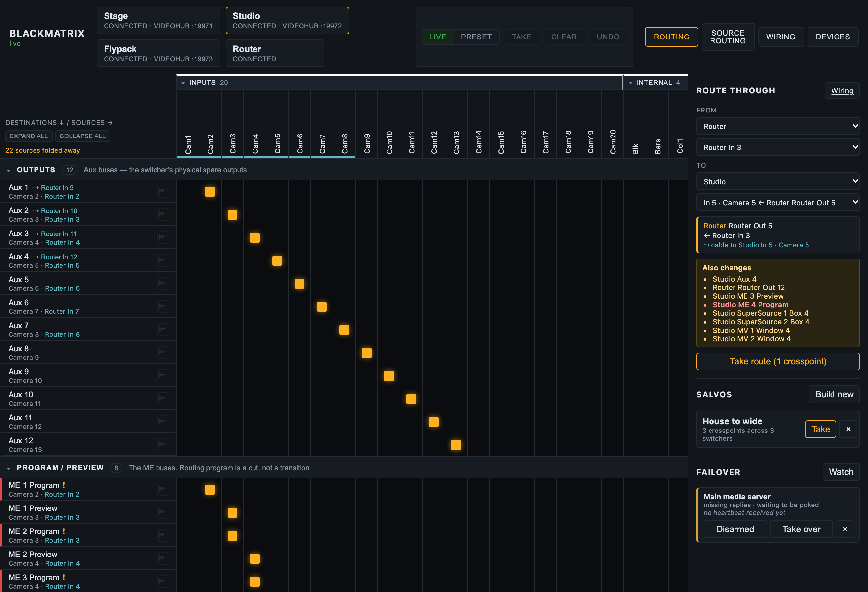Open the FROM switcher dropdown showing Router
The width and height of the screenshot is (868, 592).
click(778, 126)
